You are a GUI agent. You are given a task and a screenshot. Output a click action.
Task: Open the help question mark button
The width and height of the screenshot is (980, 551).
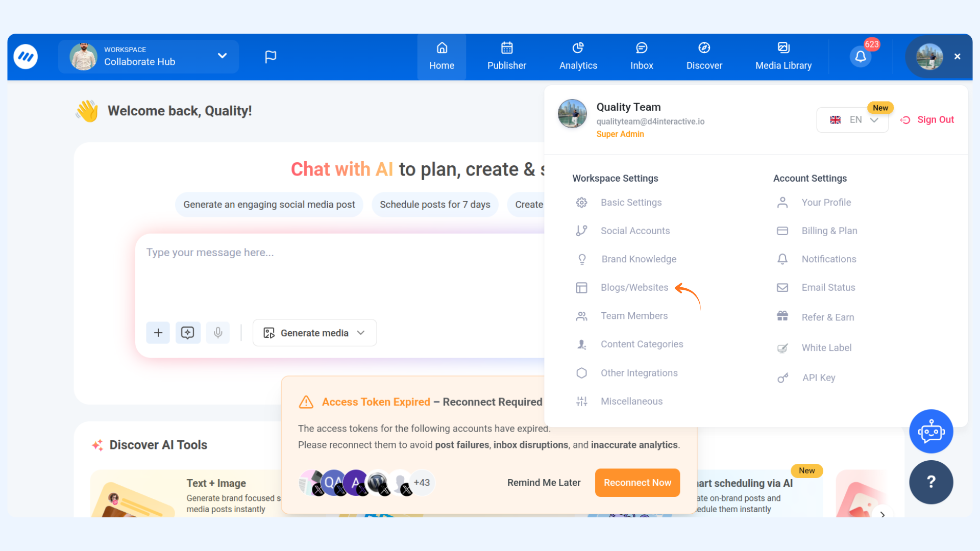930,482
